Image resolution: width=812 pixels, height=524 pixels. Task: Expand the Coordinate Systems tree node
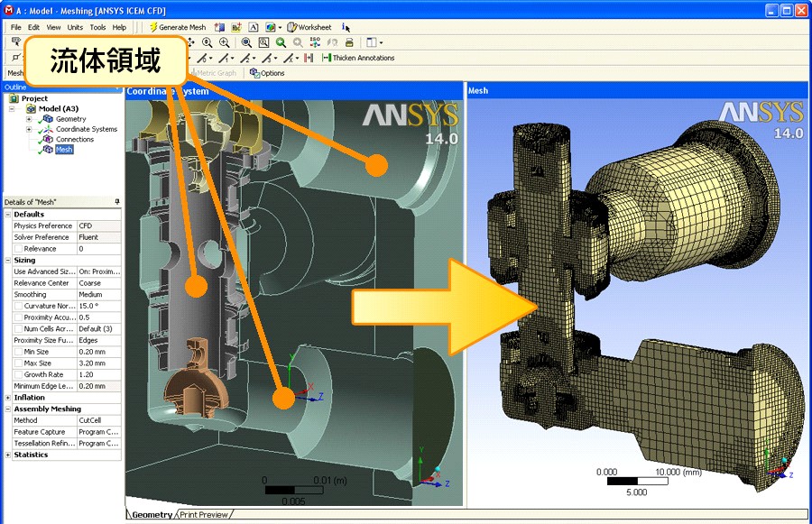[29, 130]
